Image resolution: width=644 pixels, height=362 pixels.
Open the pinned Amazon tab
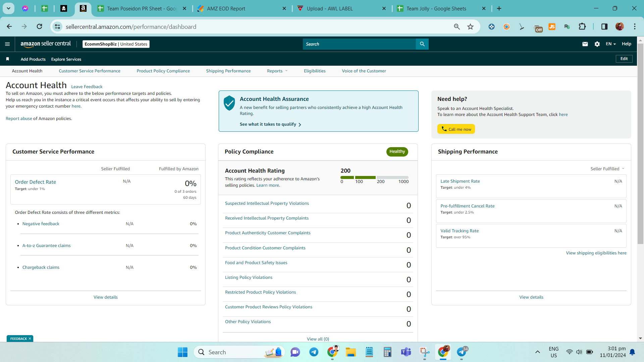tap(83, 8)
